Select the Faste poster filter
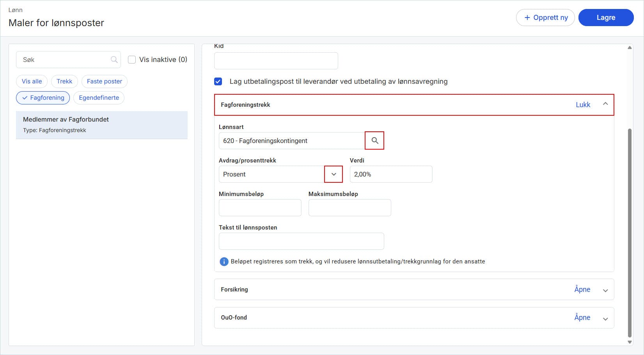This screenshot has height=355, width=644. pos(105,81)
